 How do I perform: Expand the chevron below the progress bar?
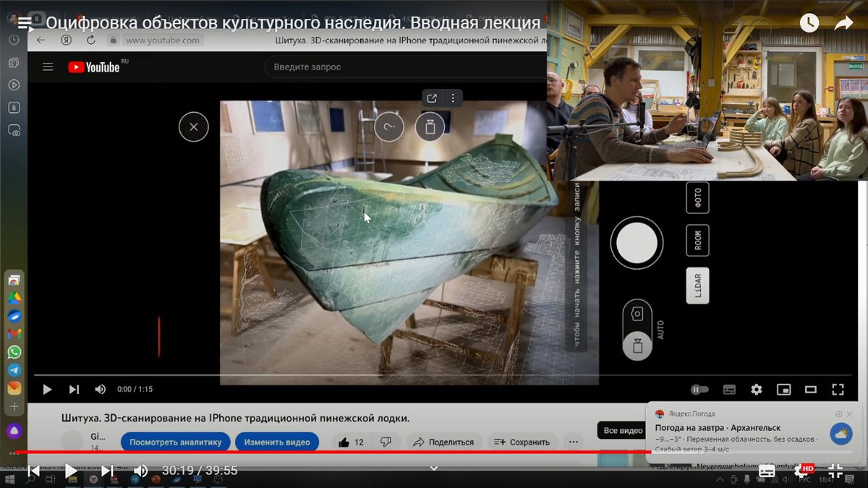(434, 468)
